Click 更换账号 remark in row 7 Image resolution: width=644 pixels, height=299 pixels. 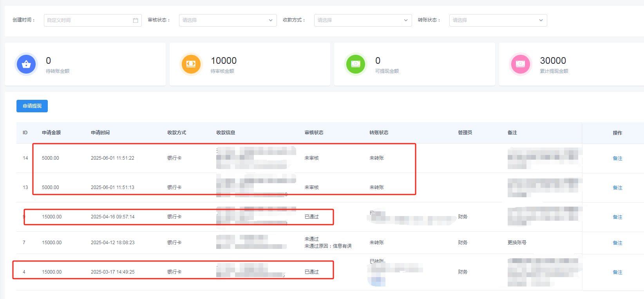tap(517, 243)
